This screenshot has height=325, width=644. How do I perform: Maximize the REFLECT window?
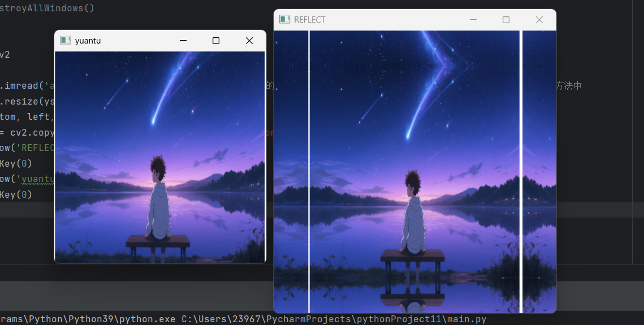coord(506,20)
